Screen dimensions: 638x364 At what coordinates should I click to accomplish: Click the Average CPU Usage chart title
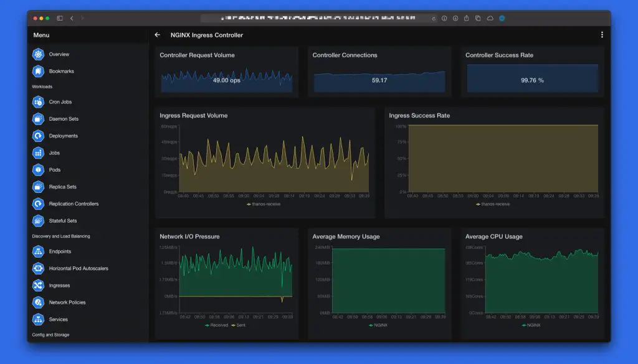(493, 236)
